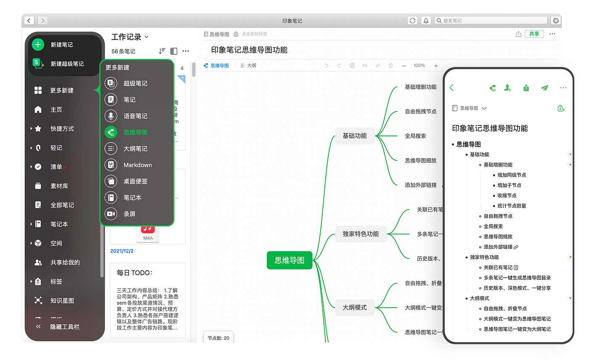Screen dimensions: 589x364
Task: Click the zoom-out minus in mind map toolbar
Action: click(x=404, y=66)
